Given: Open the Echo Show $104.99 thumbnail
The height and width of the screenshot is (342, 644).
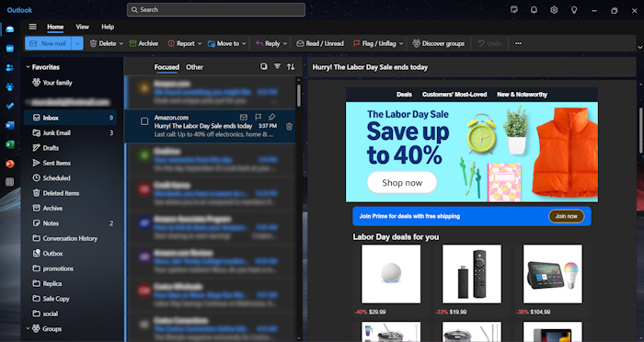Looking at the screenshot, I should [552, 274].
